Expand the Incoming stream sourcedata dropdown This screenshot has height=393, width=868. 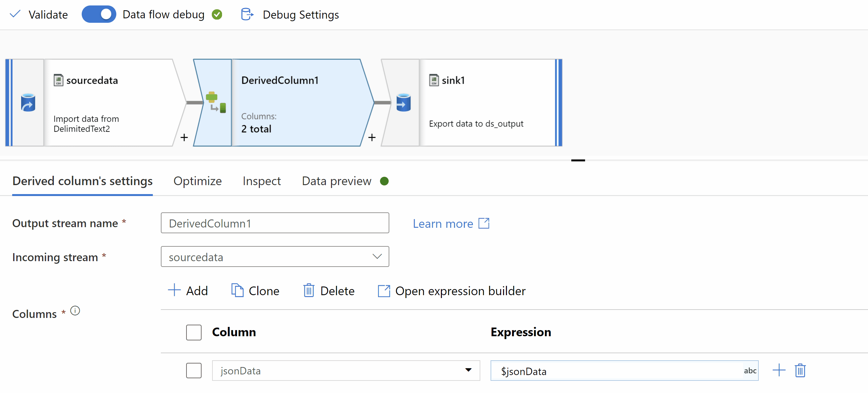pyautogui.click(x=377, y=256)
